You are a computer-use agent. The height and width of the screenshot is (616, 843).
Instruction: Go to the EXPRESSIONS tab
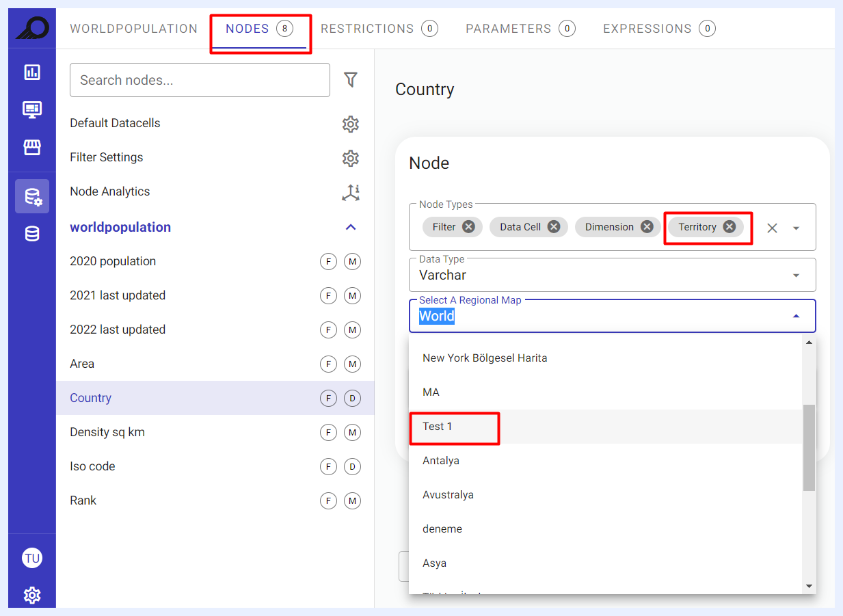coord(659,29)
